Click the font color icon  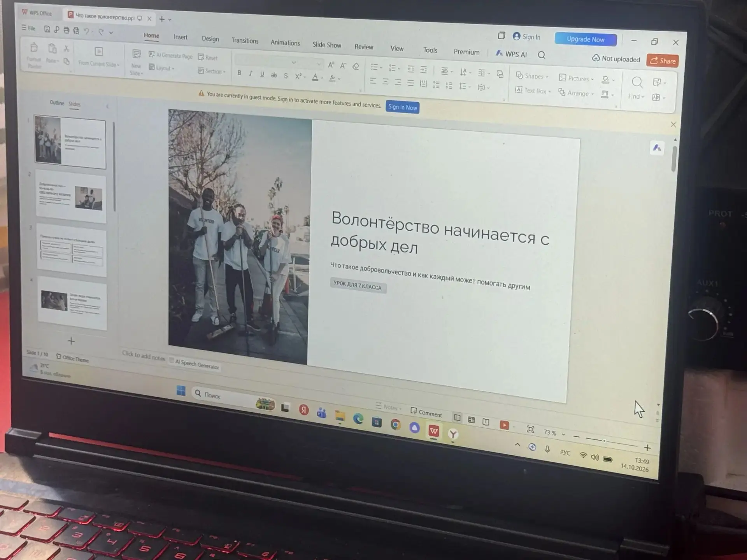(x=316, y=77)
